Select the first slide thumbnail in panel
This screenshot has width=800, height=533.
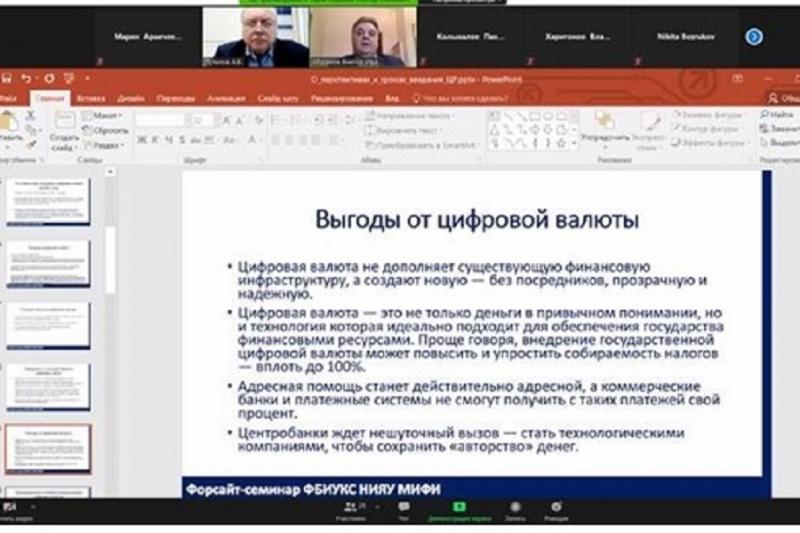point(48,200)
